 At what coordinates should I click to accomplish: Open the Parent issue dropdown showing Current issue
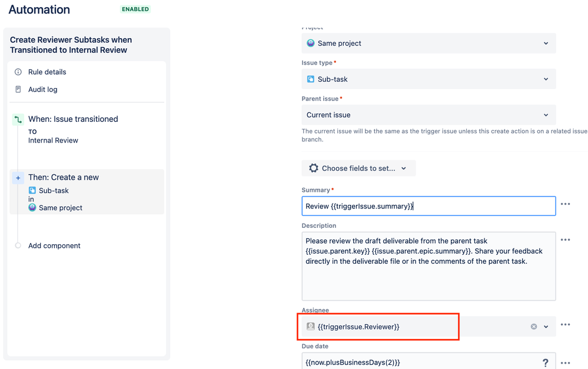click(x=428, y=115)
